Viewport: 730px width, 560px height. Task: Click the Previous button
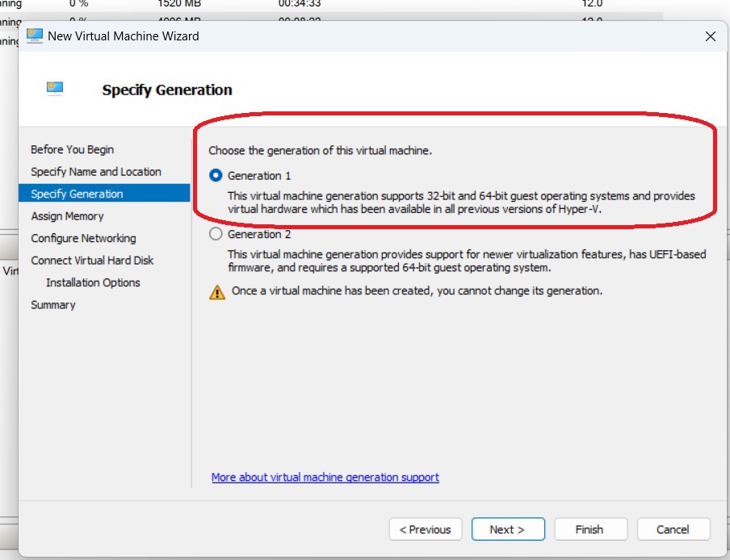click(426, 529)
